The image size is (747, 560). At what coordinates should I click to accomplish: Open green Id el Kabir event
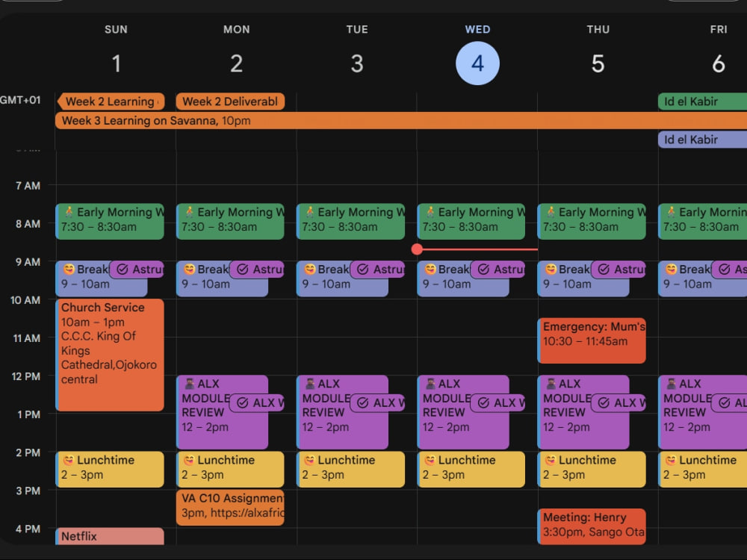(702, 102)
